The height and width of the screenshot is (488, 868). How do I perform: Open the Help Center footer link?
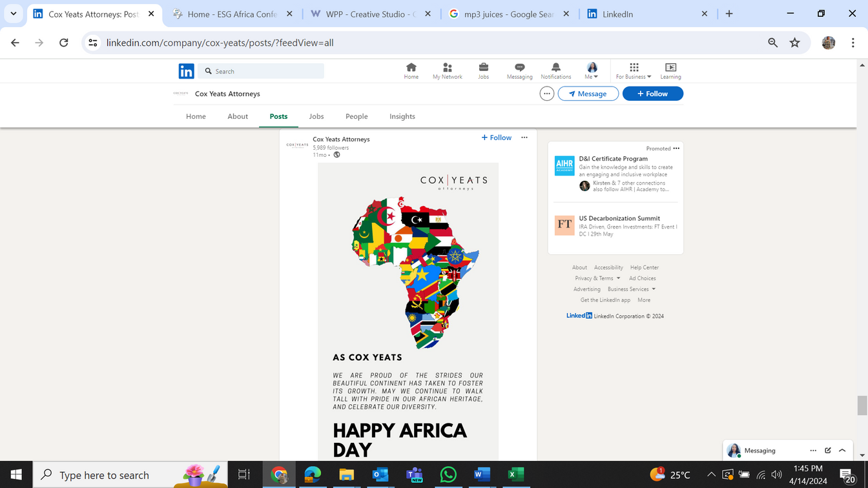pos(645,267)
